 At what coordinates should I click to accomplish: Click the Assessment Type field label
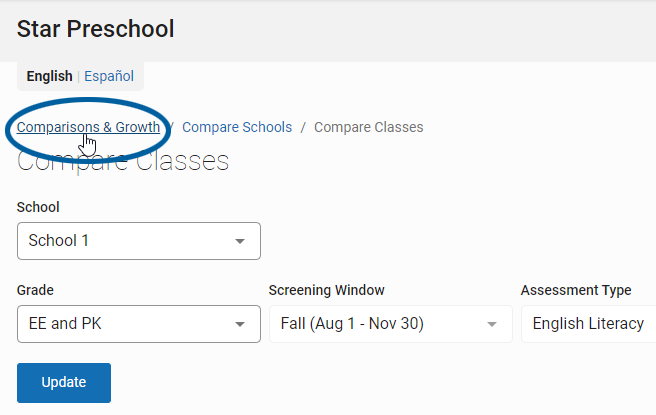pos(576,290)
